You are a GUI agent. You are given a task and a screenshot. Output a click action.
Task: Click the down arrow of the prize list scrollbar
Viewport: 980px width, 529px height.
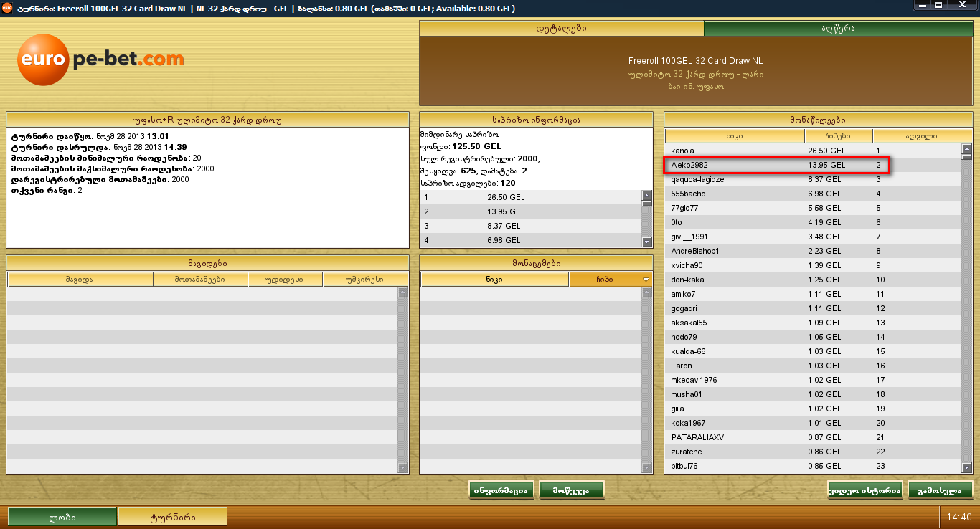pos(647,242)
